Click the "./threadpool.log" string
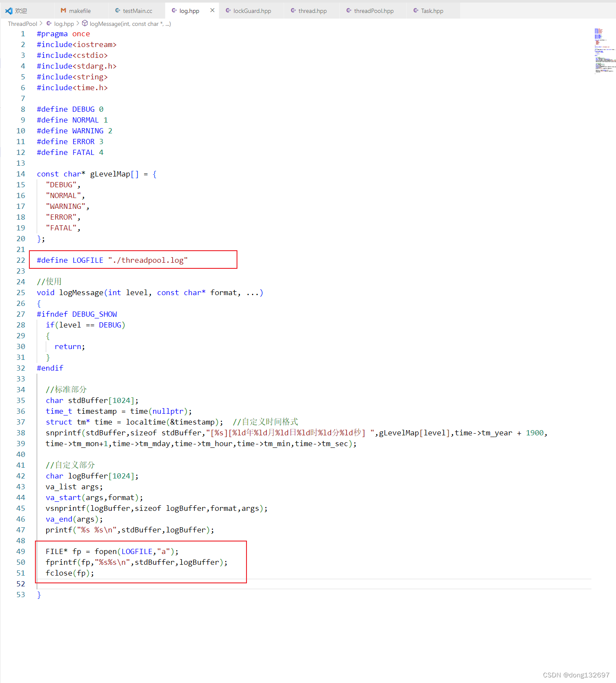The image size is (616, 683). (x=148, y=260)
